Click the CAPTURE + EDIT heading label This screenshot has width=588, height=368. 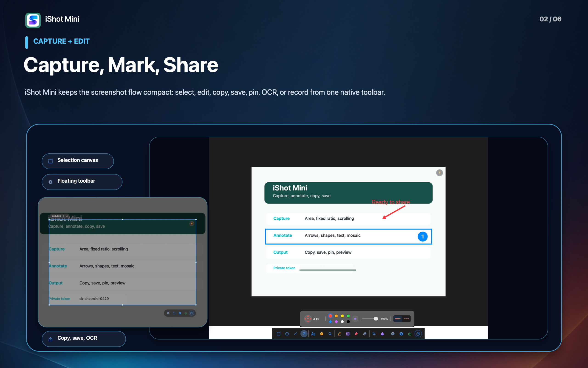tap(62, 41)
